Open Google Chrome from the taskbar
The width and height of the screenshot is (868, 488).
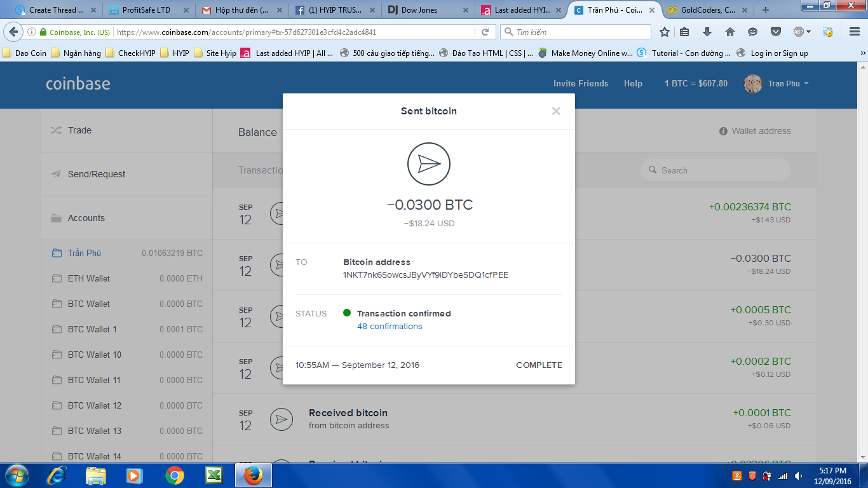click(x=175, y=475)
